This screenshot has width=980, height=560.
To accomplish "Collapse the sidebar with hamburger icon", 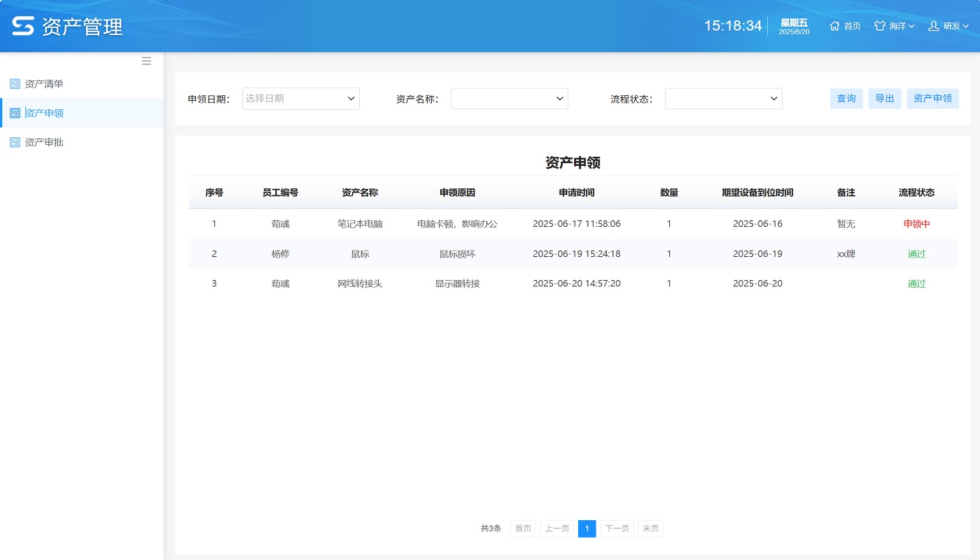I will coord(146,61).
